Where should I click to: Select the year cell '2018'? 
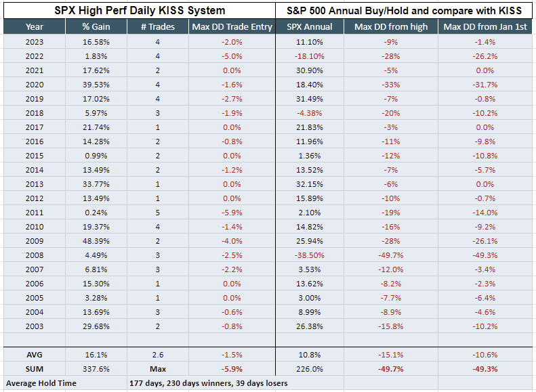pyautogui.click(x=35, y=113)
